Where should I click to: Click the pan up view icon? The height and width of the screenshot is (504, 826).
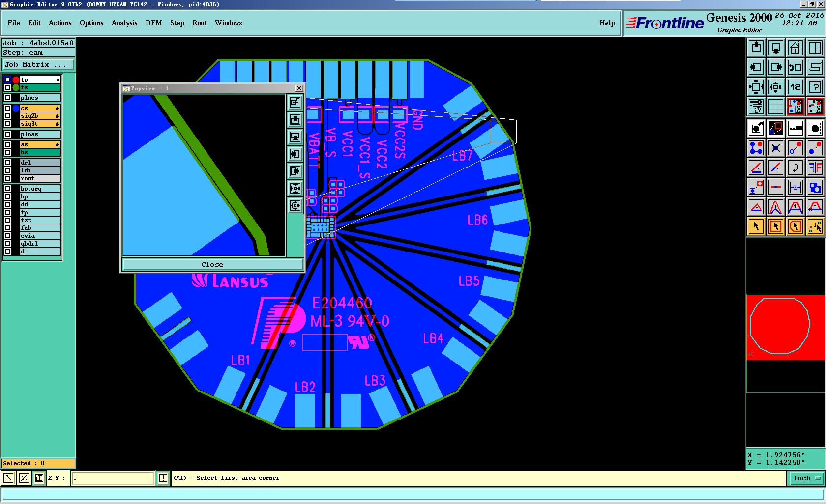[x=756, y=48]
